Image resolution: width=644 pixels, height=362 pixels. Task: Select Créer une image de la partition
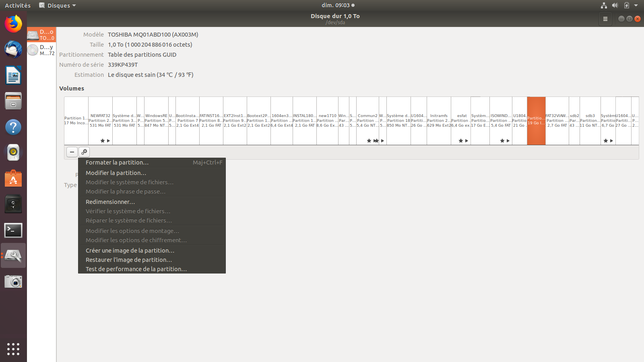[x=130, y=251]
